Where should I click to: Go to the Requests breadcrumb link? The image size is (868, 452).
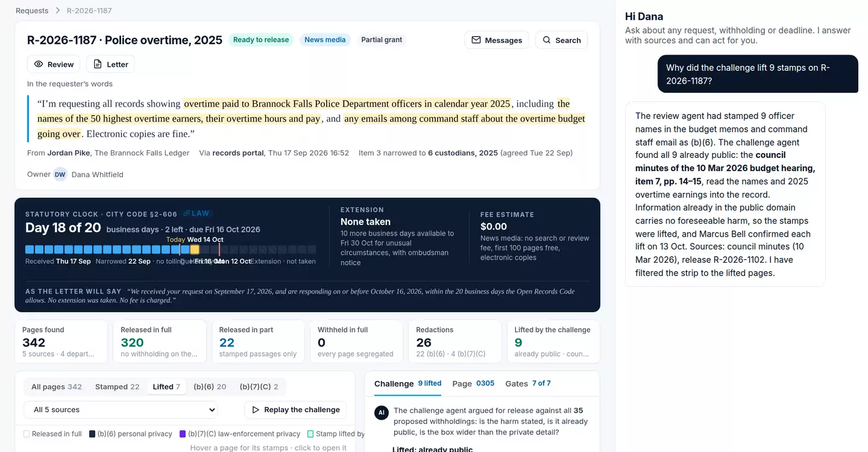coord(32,10)
